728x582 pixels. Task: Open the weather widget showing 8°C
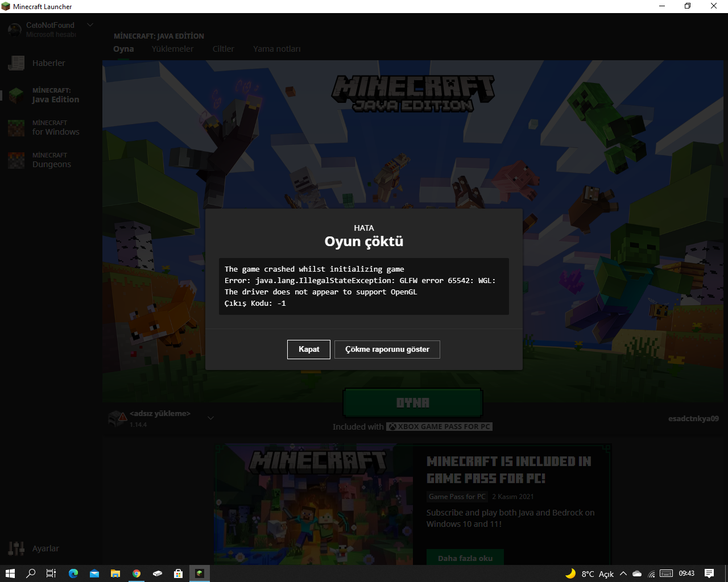point(589,573)
